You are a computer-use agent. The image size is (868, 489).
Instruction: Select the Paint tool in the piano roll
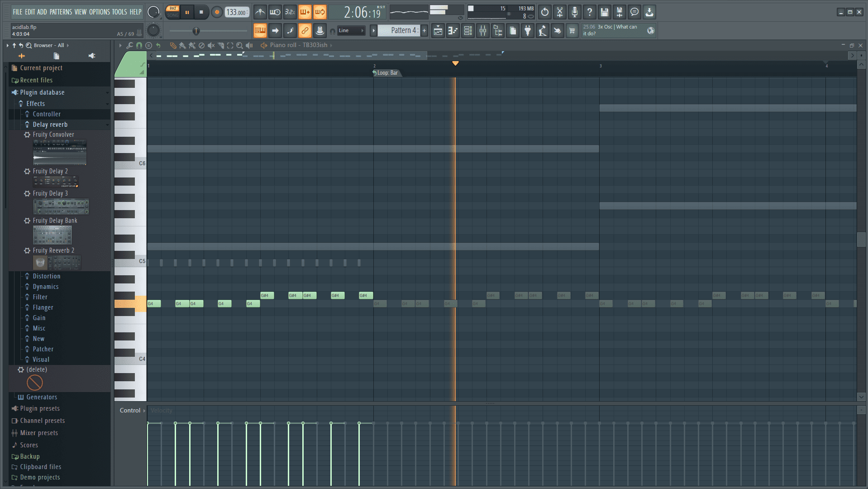(x=182, y=45)
